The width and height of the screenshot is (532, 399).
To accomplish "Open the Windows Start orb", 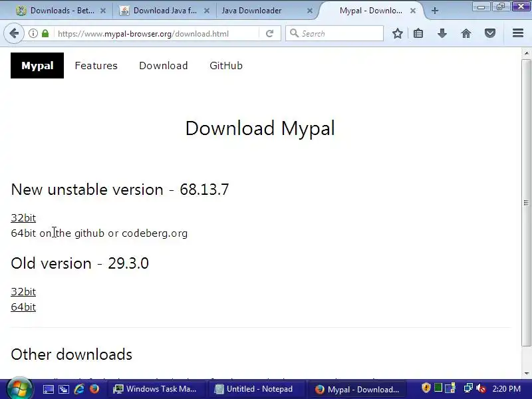I will 19,389.
